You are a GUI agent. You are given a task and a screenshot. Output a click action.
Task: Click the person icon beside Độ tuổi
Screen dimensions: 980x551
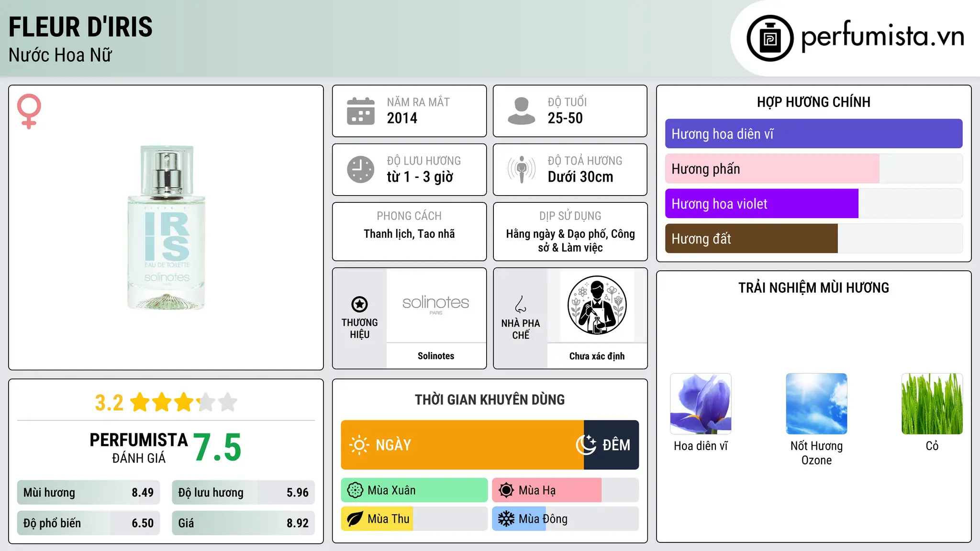coord(522,111)
